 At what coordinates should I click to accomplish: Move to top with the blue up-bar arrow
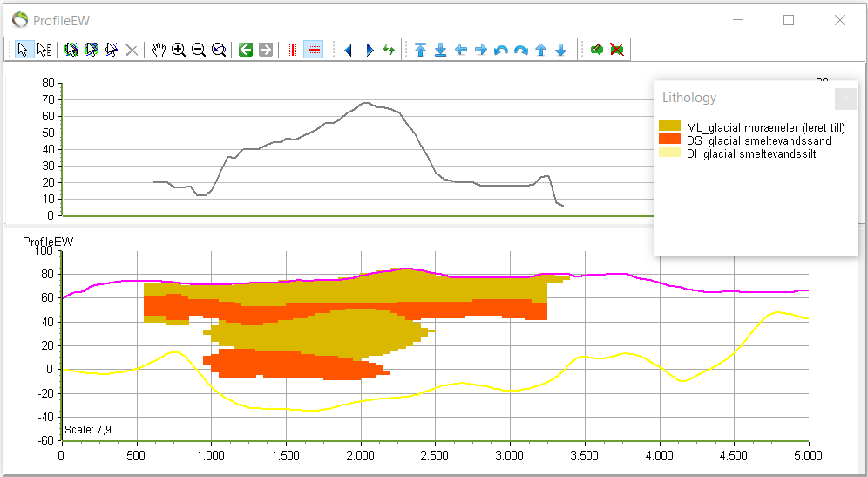pyautogui.click(x=420, y=50)
